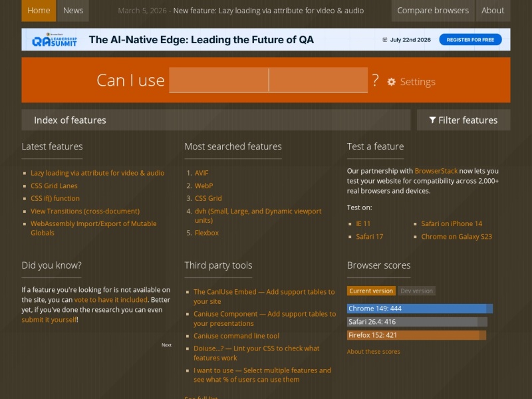Click Next in Did you know
The height and width of the screenshot is (399, 532).
click(166, 345)
